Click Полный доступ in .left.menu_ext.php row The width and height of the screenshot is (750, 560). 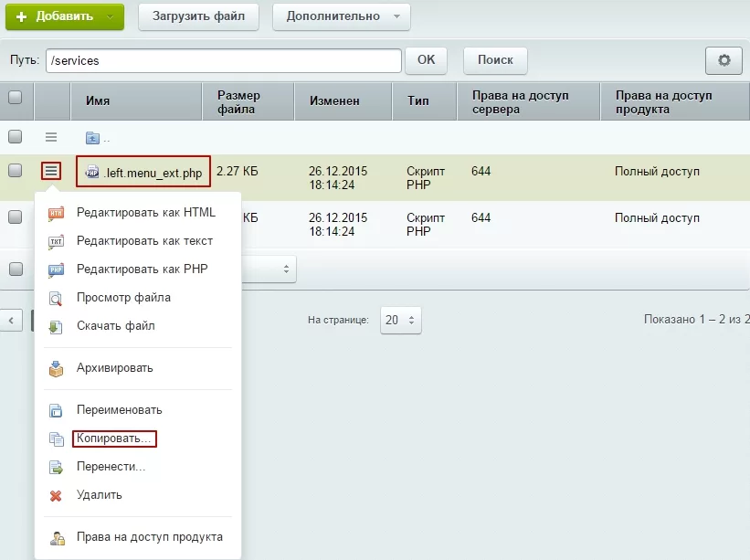click(657, 171)
